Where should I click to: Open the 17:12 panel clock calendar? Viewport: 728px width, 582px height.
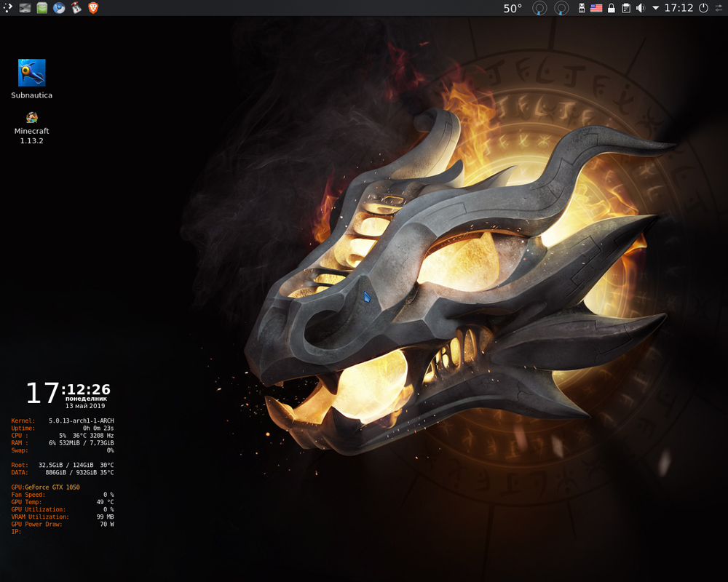pyautogui.click(x=678, y=8)
